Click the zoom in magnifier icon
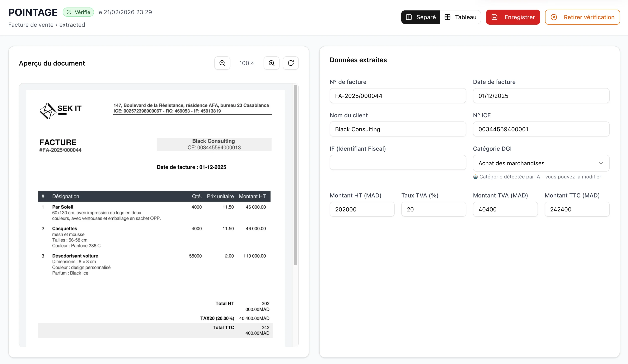Image resolution: width=628 pixels, height=364 pixels. pos(271,63)
